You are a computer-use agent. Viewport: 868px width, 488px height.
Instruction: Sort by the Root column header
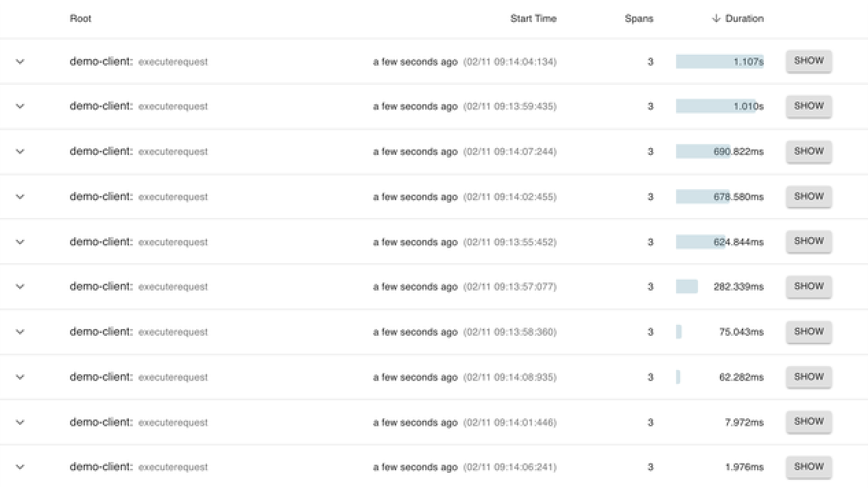pos(80,19)
